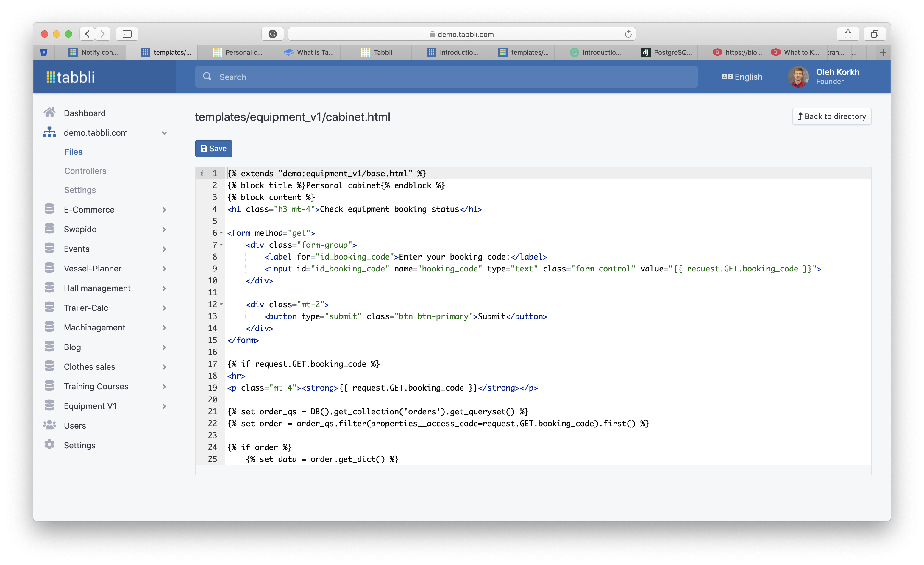Click the E-Commerce database icon
This screenshot has height=565, width=924.
(x=49, y=209)
